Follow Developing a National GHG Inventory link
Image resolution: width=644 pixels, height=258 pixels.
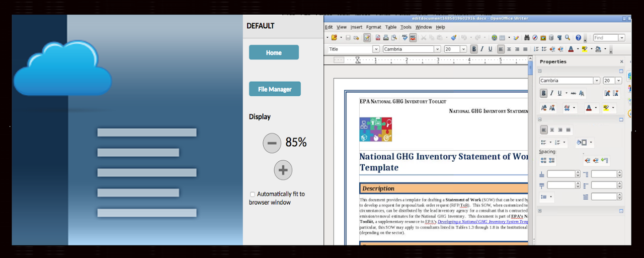click(483, 222)
